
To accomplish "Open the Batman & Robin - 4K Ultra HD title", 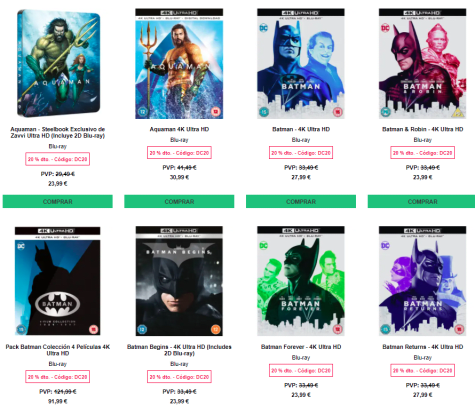I will pyautogui.click(x=422, y=129).
